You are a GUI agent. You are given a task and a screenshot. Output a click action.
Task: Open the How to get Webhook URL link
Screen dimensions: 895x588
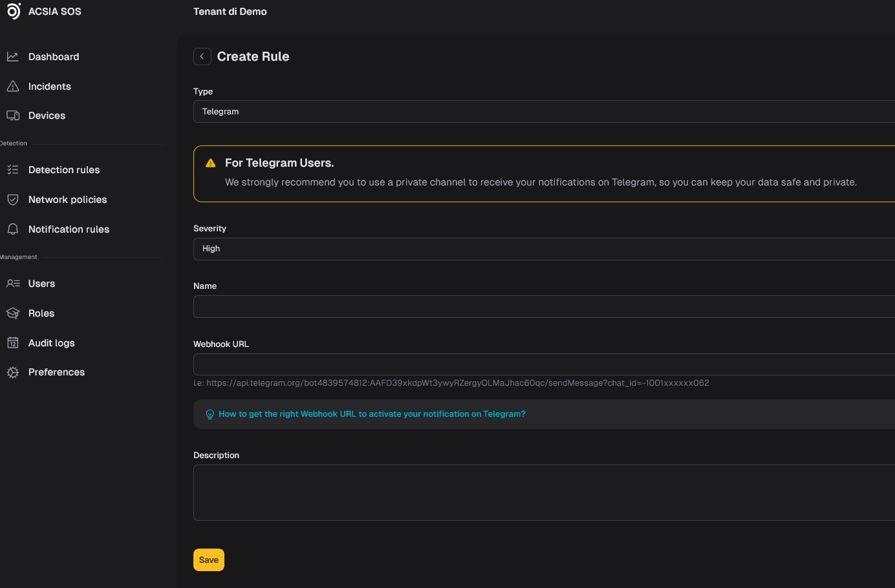coord(372,414)
